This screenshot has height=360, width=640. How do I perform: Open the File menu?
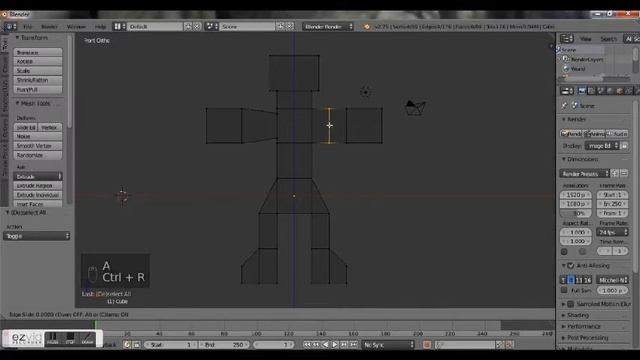click(x=27, y=27)
